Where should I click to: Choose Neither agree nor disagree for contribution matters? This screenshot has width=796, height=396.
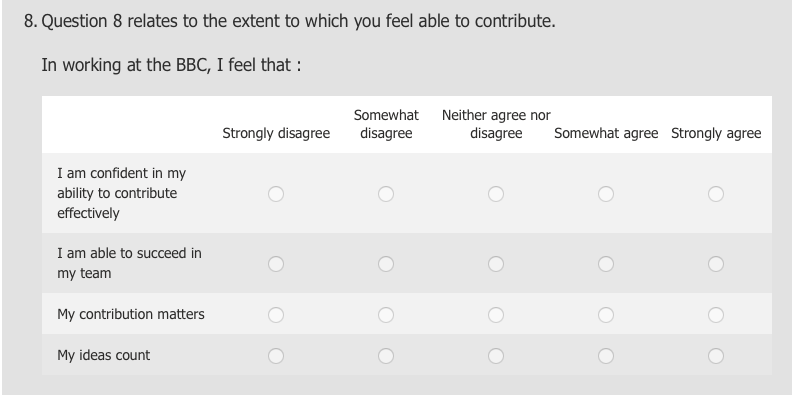(x=496, y=315)
